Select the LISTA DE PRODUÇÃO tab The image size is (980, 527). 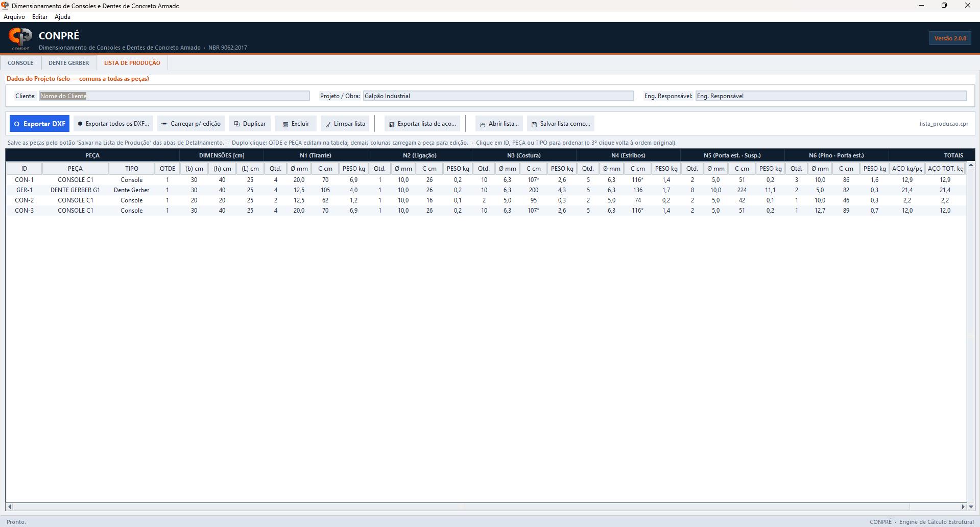[132, 63]
